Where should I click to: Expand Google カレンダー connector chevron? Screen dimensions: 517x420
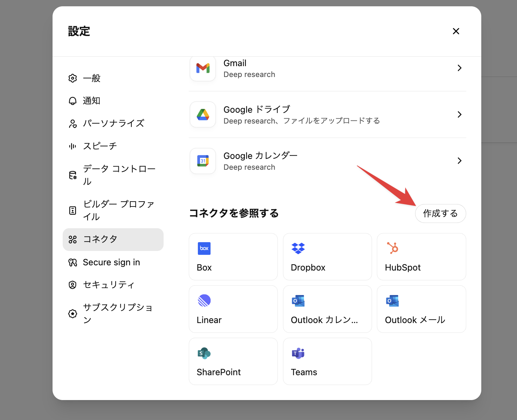460,161
